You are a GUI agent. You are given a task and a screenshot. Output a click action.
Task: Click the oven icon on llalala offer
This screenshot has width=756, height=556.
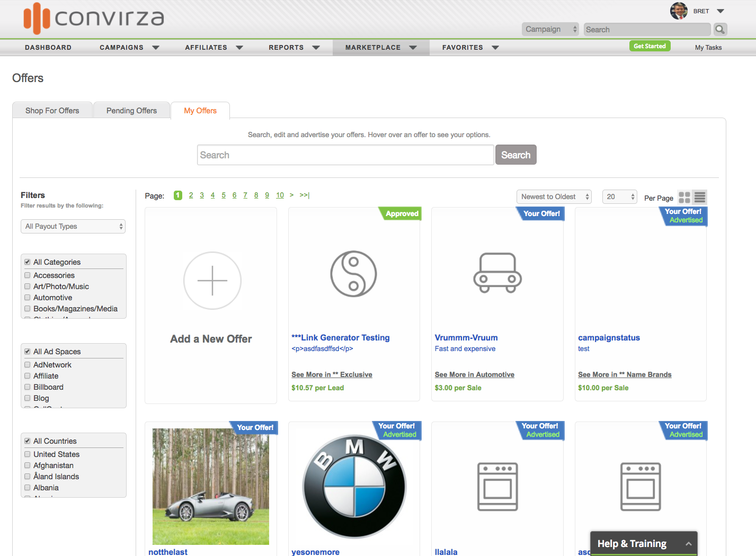point(497,487)
